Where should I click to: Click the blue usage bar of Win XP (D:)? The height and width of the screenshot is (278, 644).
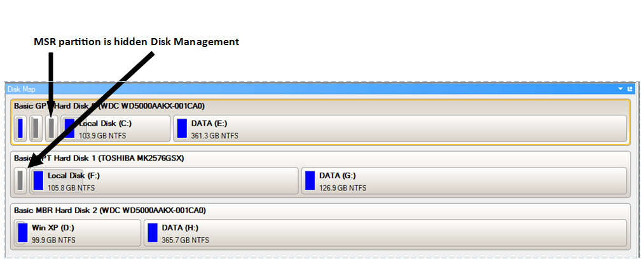(23, 232)
